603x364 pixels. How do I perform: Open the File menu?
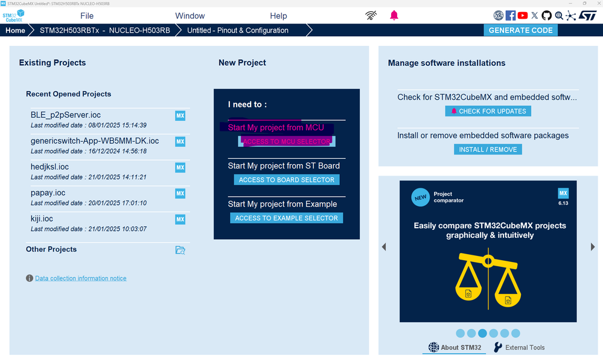[x=87, y=16]
